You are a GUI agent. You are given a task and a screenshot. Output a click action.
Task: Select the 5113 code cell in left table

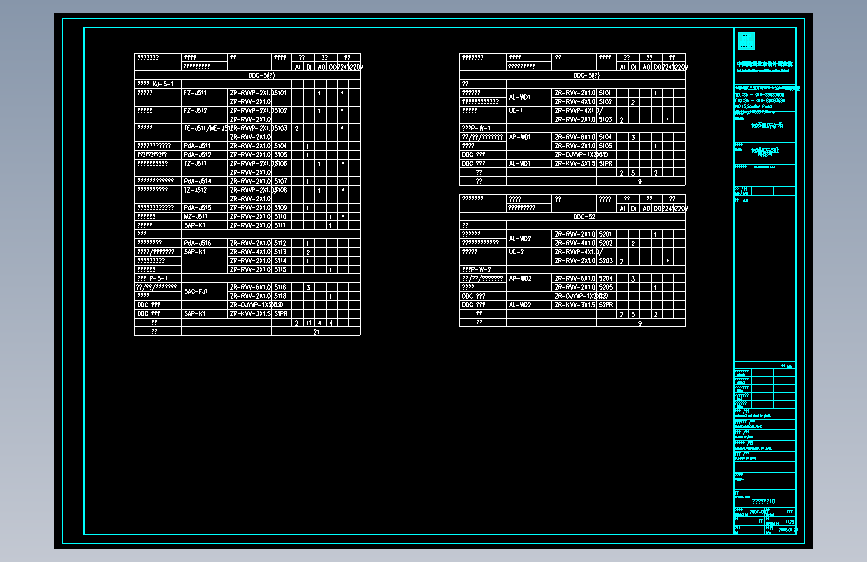coord(281,252)
